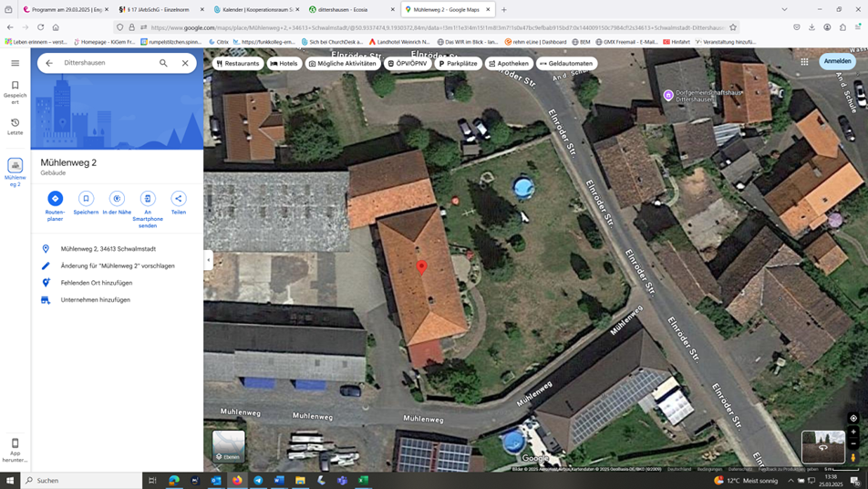Click the Windows taskbar Suchen box
This screenshot has width=868, height=489.
[x=81, y=480]
